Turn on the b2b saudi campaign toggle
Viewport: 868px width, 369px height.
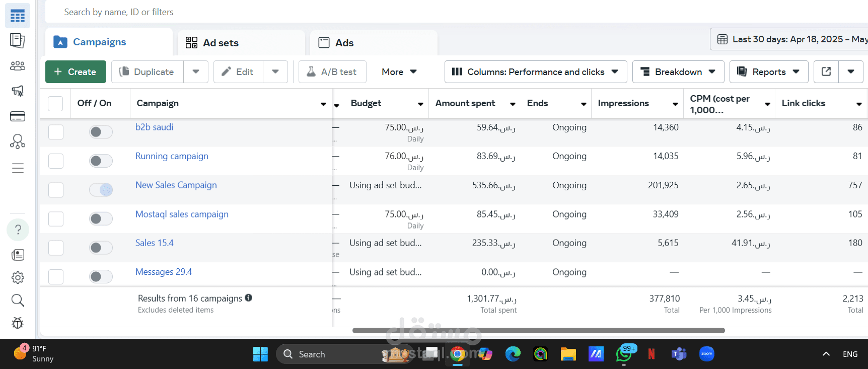point(101,132)
